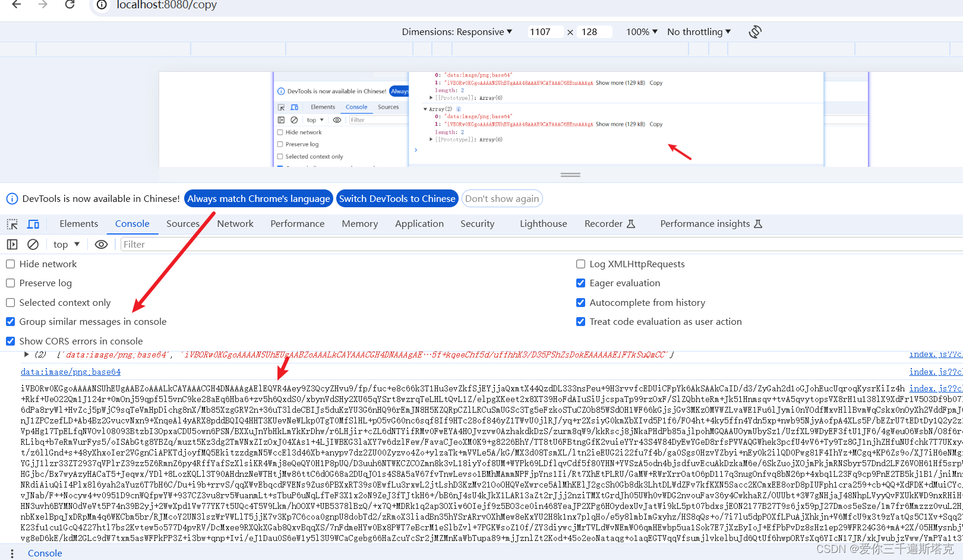Click the clear console icon
Screen dimensions: 963x560
point(33,244)
